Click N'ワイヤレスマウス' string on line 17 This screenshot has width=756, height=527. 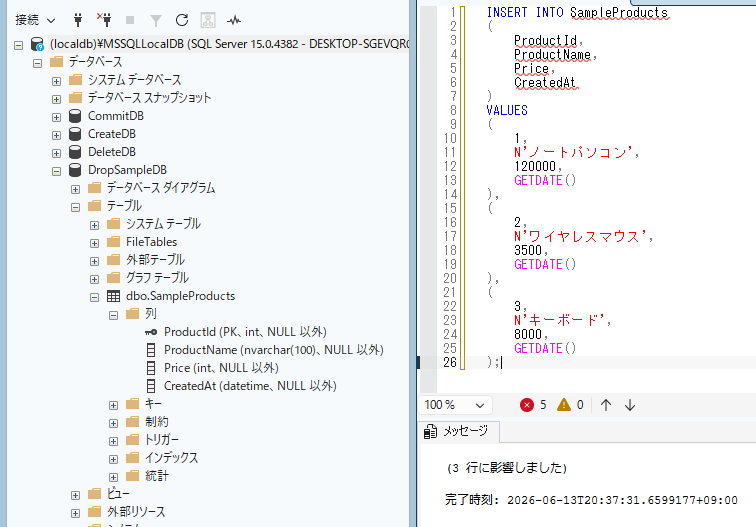(x=580, y=236)
